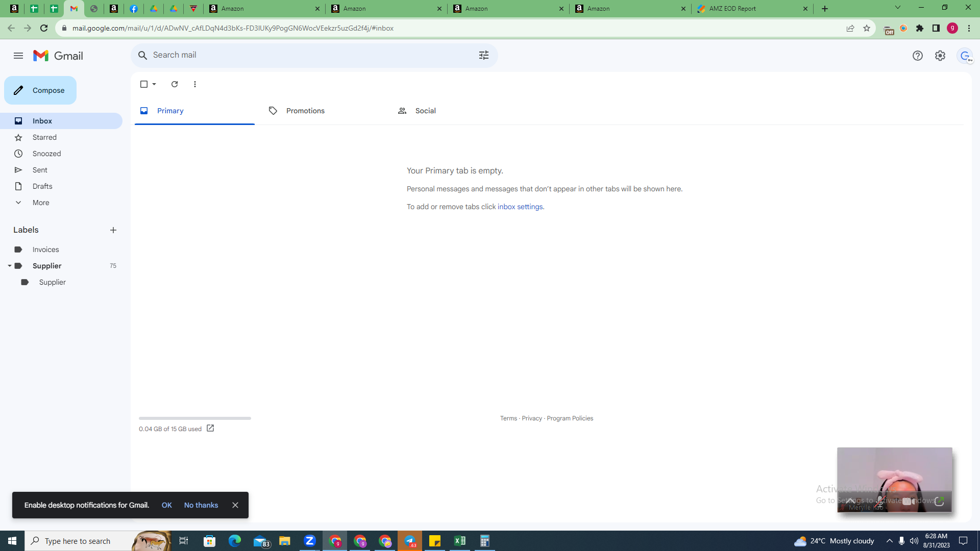Switch to the AMZ EOD Report tab
Viewport: 980px width, 551px height.
(752, 9)
